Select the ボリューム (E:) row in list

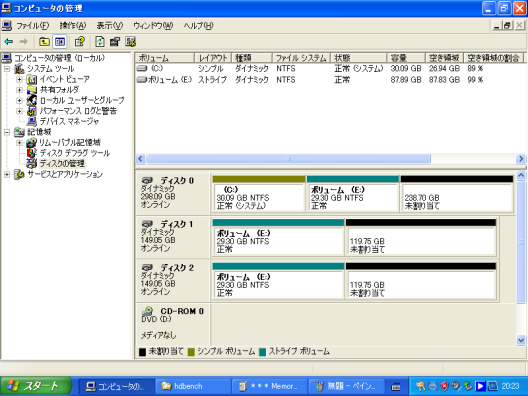(x=330, y=80)
